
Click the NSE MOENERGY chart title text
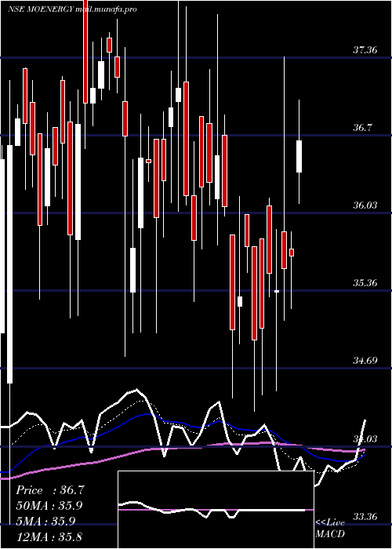click(x=72, y=9)
